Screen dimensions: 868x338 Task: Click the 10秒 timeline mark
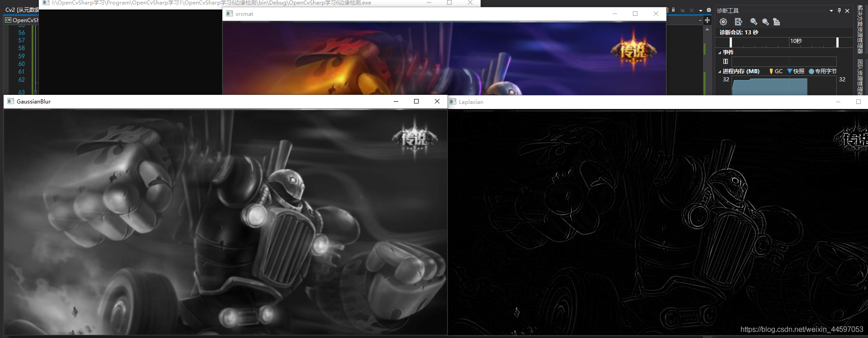coord(796,41)
